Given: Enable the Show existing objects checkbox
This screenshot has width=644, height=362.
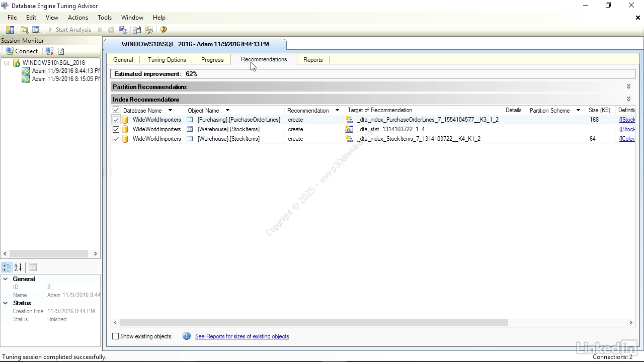Looking at the screenshot, I should point(116,336).
